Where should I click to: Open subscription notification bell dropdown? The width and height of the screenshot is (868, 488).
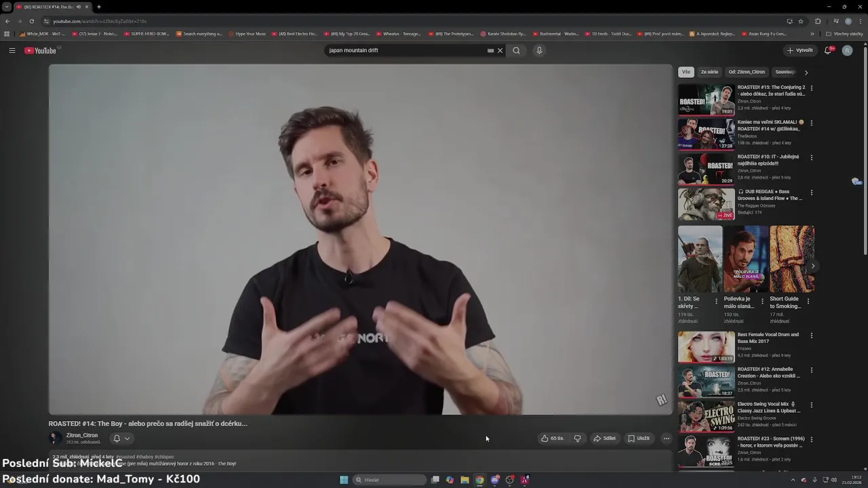point(121,439)
